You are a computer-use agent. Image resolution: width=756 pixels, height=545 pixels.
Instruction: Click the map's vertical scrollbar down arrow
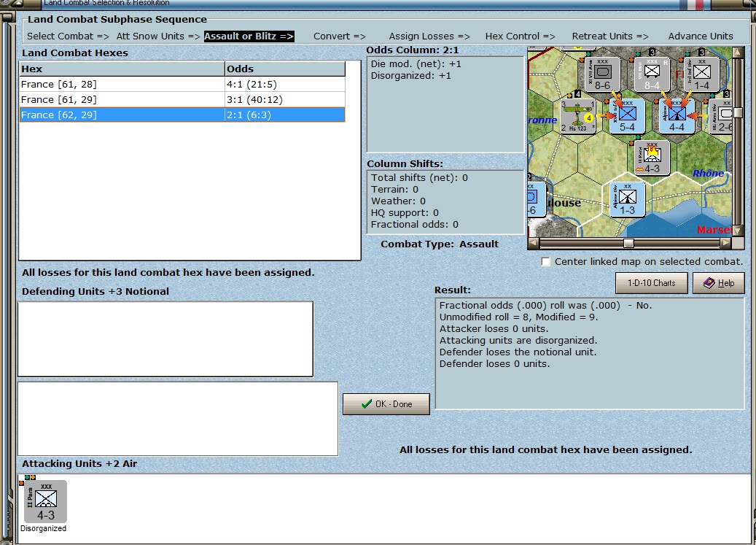[738, 231]
